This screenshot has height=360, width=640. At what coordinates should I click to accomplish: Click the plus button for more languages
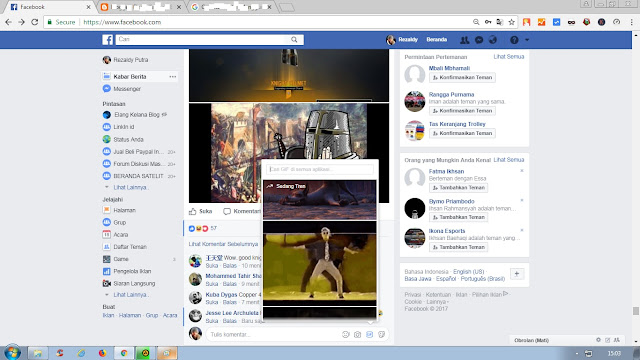pos(517,274)
